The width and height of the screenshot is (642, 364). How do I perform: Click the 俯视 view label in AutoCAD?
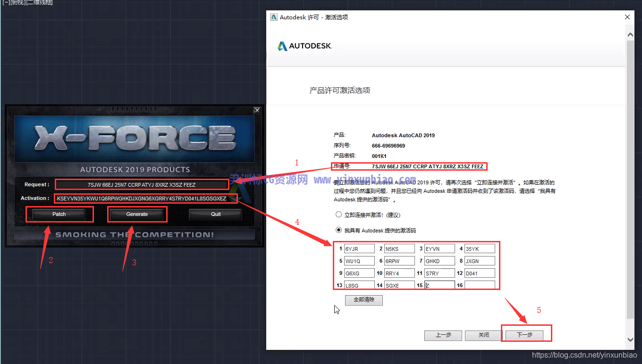(17, 2)
